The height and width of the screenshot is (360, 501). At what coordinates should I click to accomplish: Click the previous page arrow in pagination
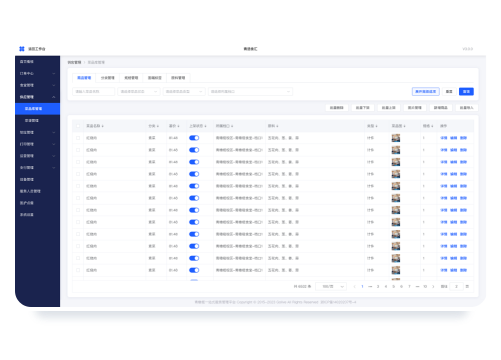354,286
